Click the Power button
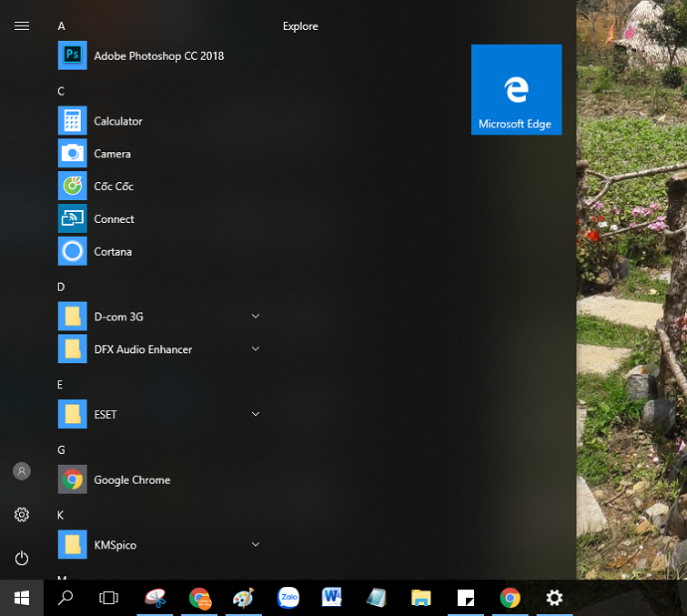Image resolution: width=687 pixels, height=616 pixels. [22, 558]
